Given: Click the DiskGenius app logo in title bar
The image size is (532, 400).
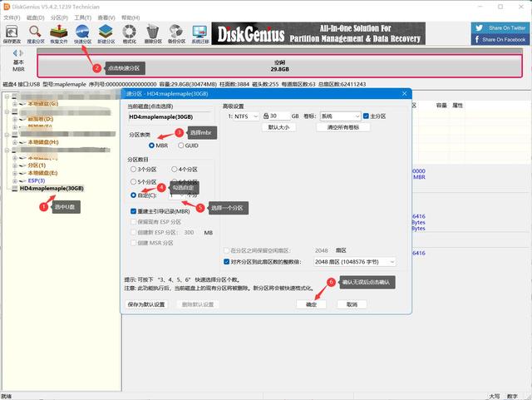Looking at the screenshot, I should [x=7, y=7].
